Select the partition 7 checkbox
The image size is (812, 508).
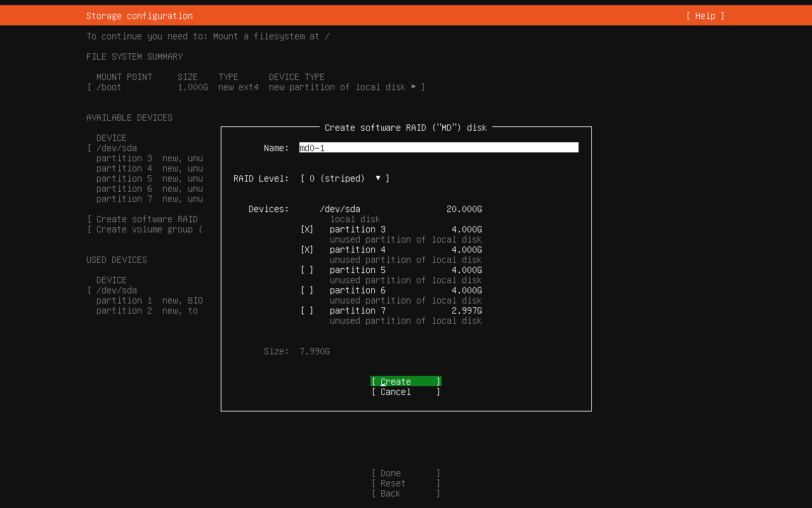[307, 311]
